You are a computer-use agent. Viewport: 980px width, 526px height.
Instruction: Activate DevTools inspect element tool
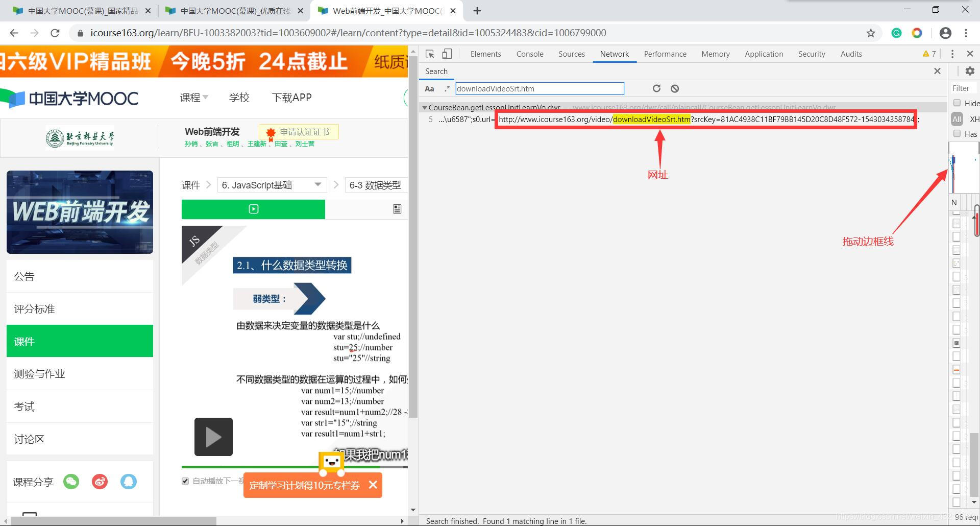430,54
